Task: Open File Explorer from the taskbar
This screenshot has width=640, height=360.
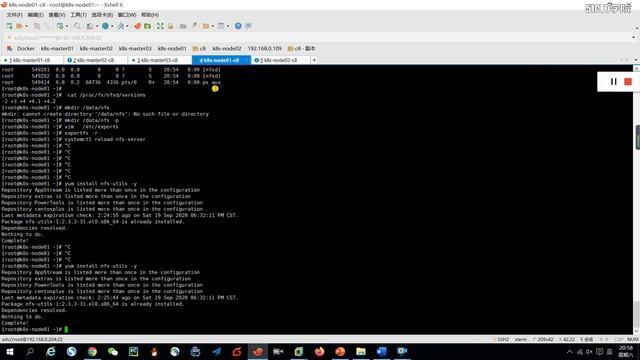Action: click(360, 351)
